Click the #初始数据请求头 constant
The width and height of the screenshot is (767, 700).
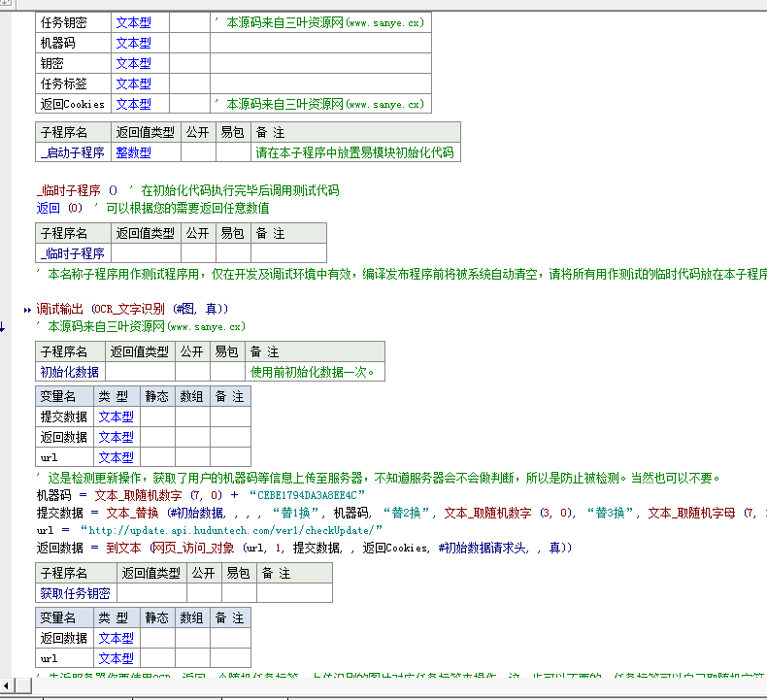click(484, 548)
